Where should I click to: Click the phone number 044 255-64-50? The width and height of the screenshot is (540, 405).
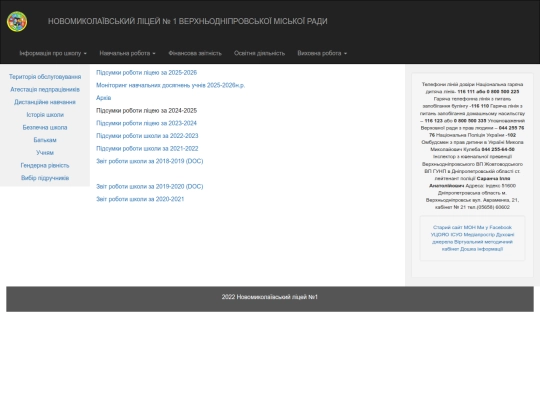point(498,149)
